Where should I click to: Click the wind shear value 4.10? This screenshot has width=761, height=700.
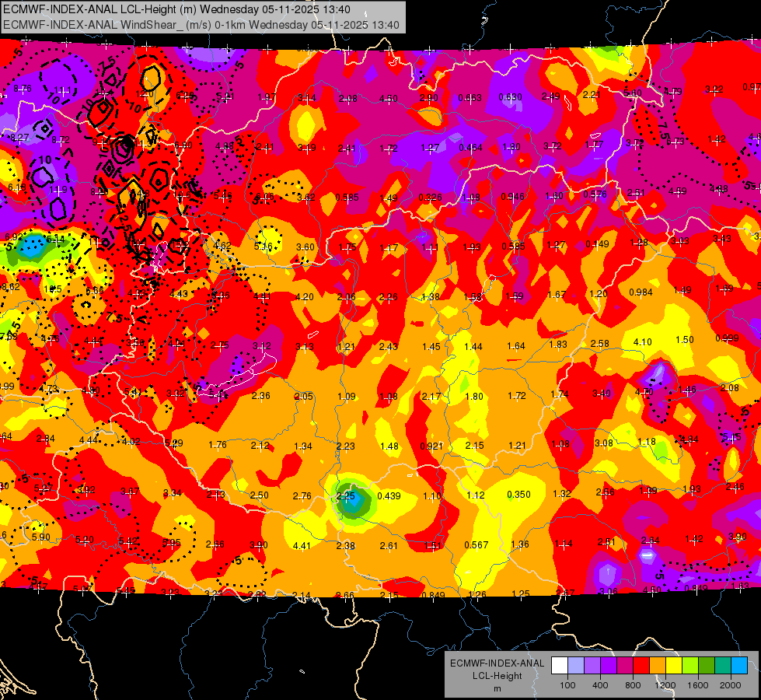(643, 342)
